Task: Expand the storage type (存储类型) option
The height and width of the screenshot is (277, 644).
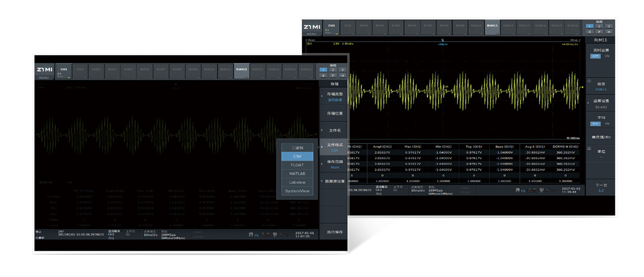Action: tap(335, 96)
